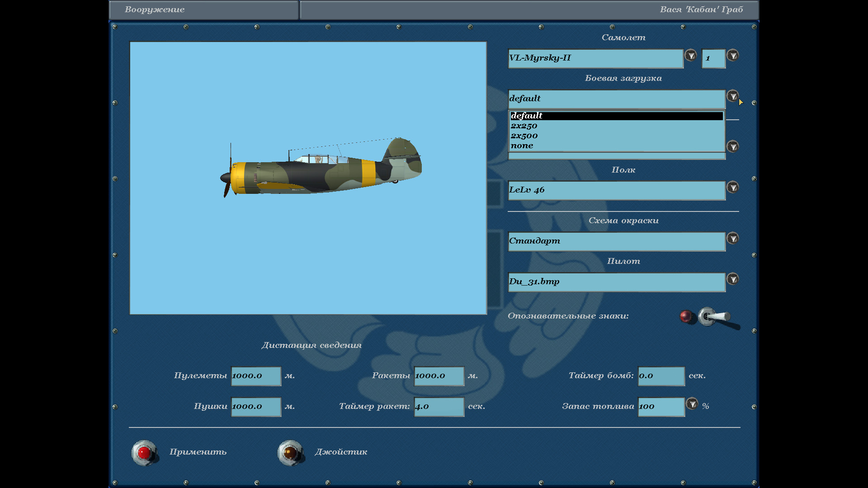Click the partially hidden dropdown arrow below loadout list

(x=732, y=146)
